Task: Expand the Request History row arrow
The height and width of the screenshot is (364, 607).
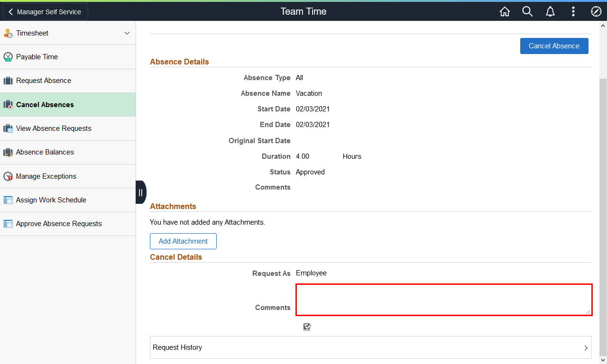Action: [x=586, y=348]
